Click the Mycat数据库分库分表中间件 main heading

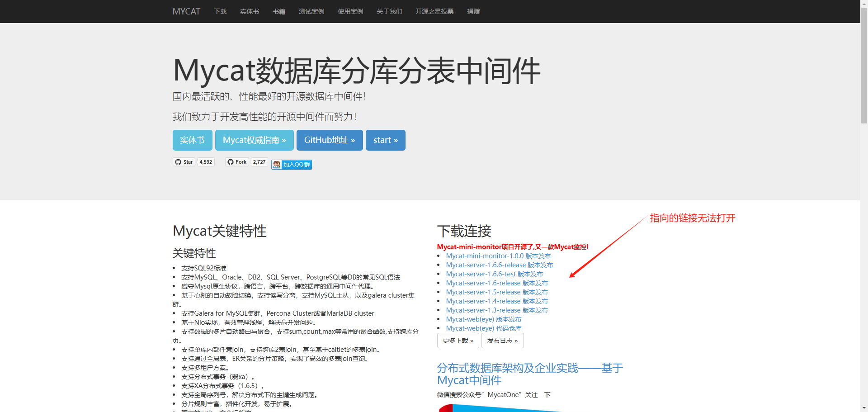tap(357, 71)
